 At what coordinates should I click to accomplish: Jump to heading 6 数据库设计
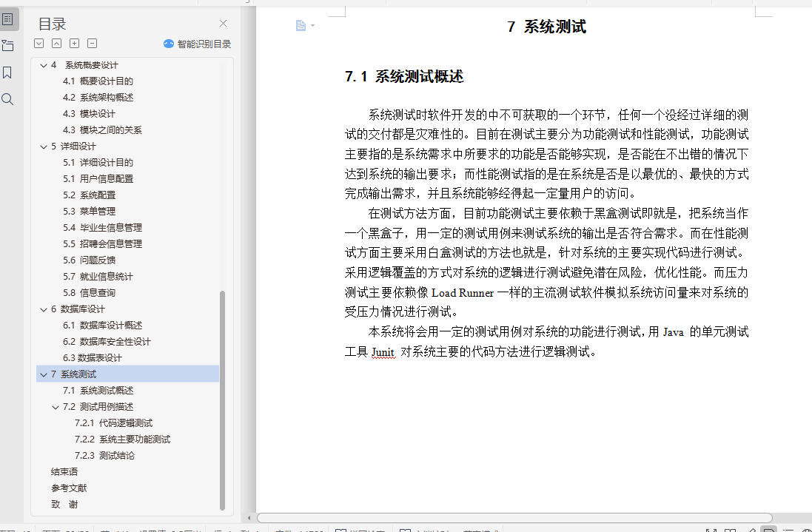[x=78, y=309]
